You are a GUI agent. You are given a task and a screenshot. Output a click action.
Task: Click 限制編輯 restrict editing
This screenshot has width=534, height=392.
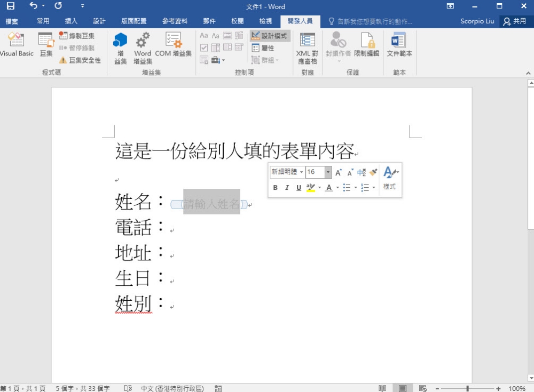366,44
